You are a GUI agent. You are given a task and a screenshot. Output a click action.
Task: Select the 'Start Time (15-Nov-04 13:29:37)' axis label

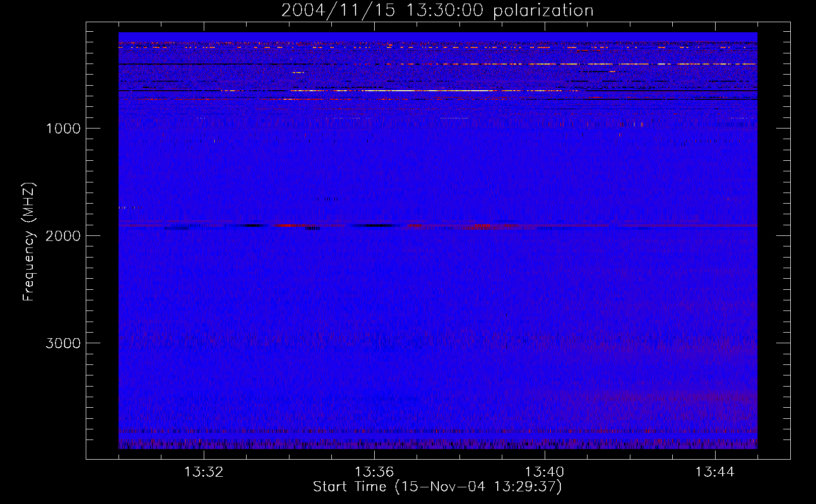point(437,487)
